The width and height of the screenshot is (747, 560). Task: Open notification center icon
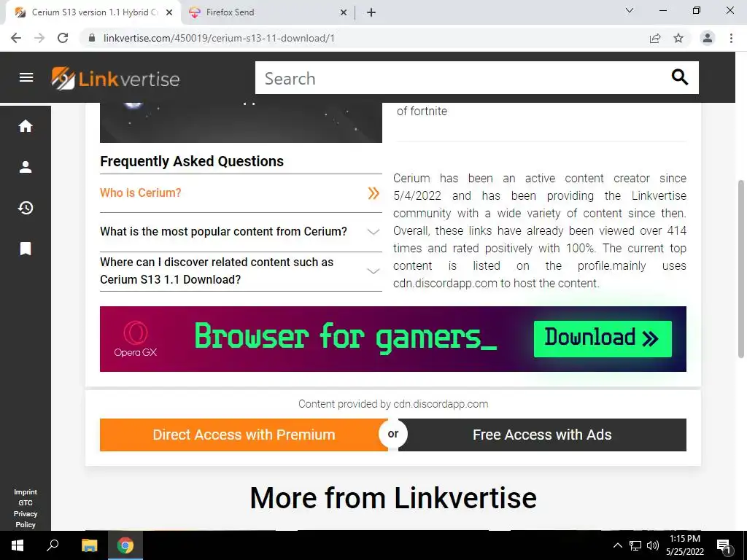724,546
